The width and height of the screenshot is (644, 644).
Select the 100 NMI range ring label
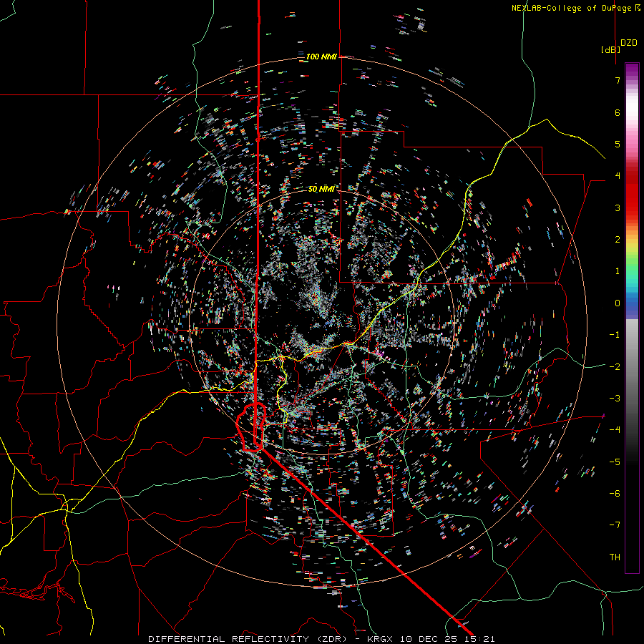point(321,57)
